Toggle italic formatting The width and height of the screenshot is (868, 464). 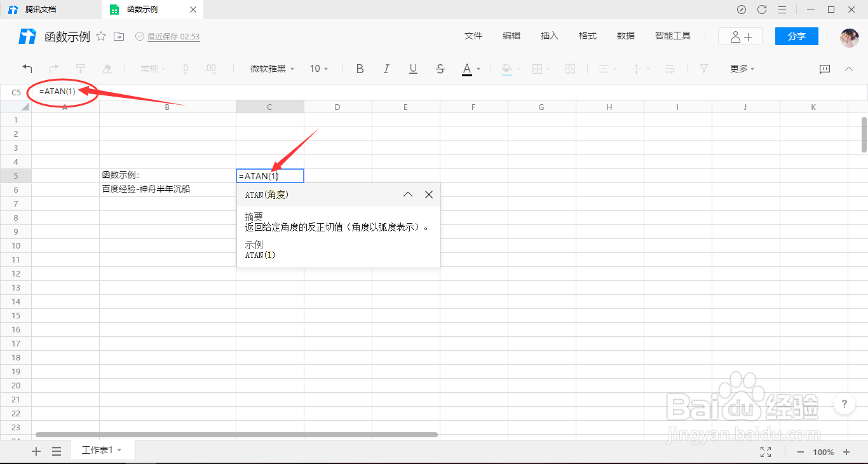386,69
